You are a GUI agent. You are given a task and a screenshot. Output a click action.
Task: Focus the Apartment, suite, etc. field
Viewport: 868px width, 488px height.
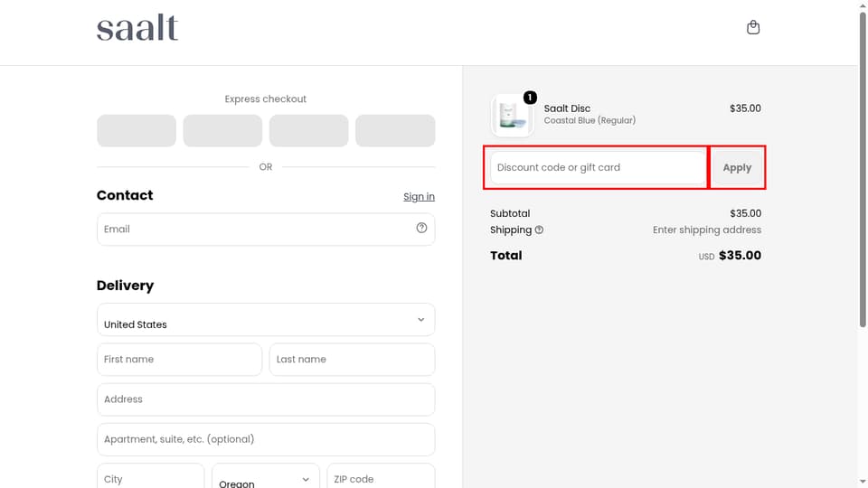tap(266, 439)
